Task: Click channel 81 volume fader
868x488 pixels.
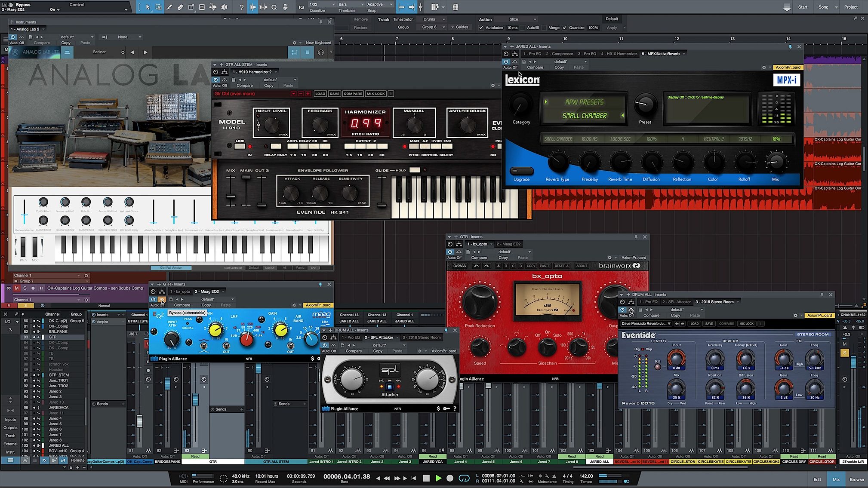Action: point(139,420)
